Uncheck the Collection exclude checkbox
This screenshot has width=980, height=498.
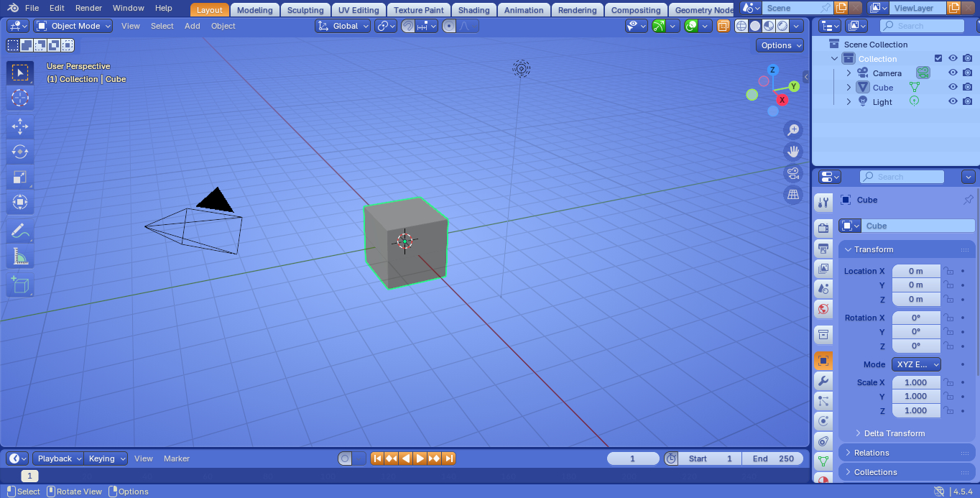pos(938,59)
